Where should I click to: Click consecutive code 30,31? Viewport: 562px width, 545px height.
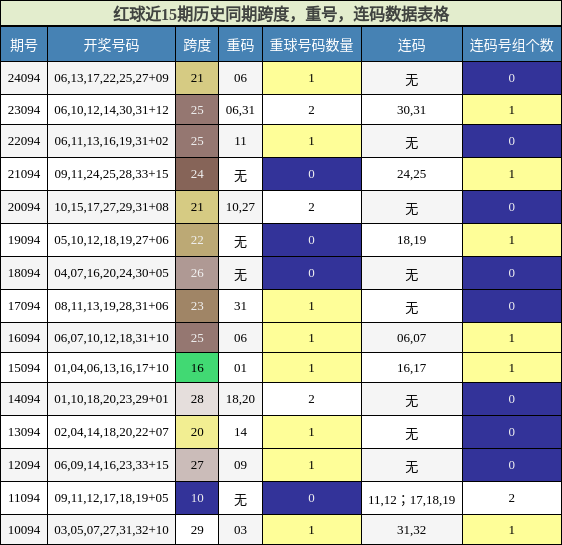tap(411, 110)
